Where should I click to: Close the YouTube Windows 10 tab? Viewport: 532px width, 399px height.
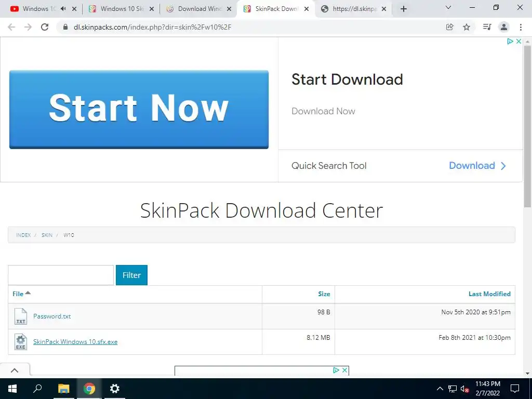[x=74, y=9]
